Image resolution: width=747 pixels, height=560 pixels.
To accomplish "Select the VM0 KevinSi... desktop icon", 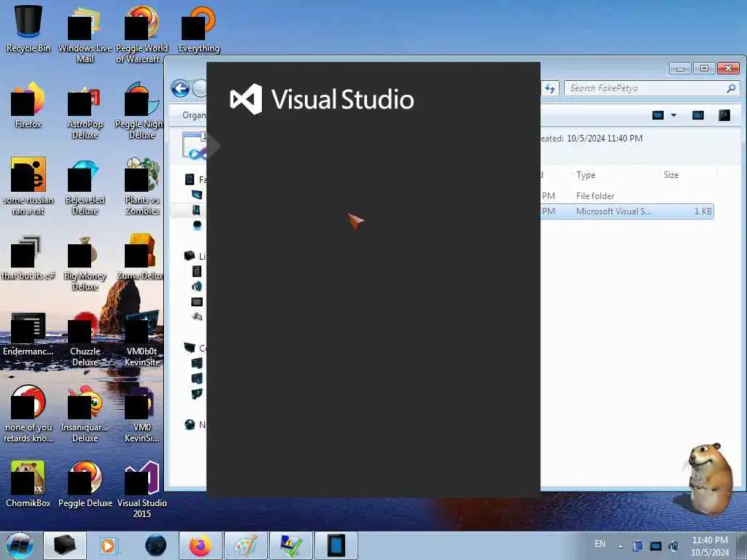I will tap(142, 413).
